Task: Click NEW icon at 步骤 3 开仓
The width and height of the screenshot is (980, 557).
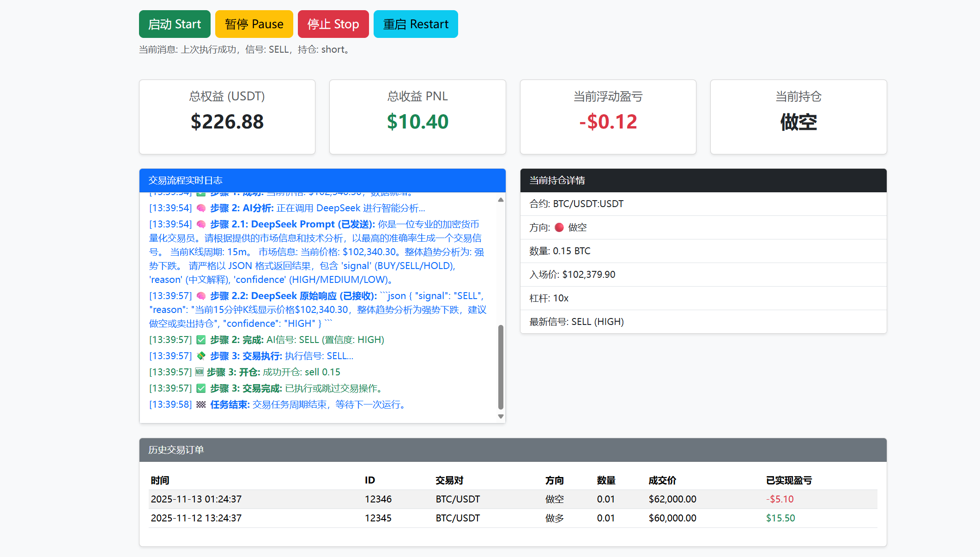Action: pos(200,373)
